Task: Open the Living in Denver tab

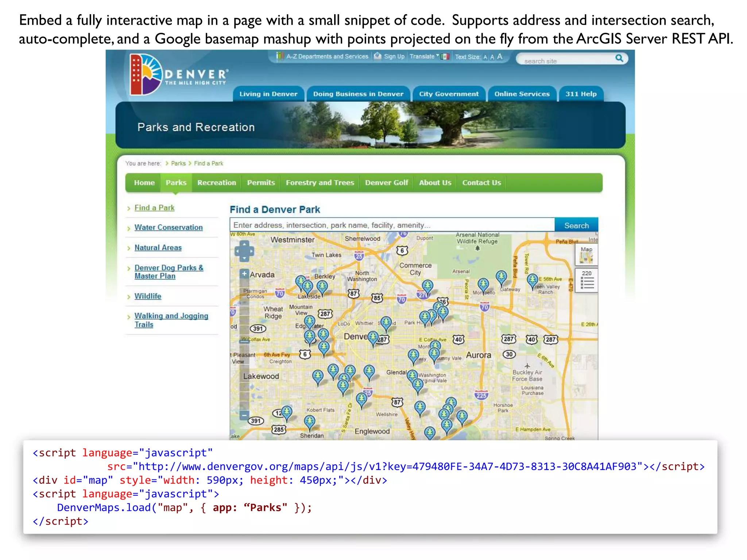Action: (268, 94)
